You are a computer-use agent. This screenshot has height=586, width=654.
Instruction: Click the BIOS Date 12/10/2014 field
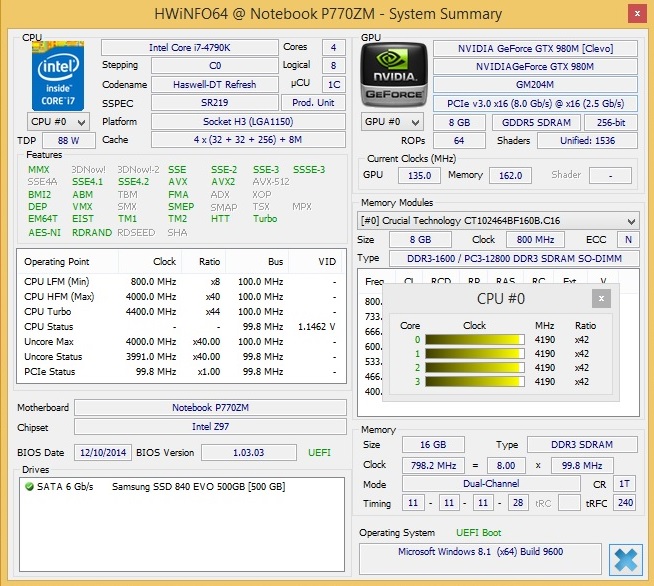pyautogui.click(x=103, y=453)
